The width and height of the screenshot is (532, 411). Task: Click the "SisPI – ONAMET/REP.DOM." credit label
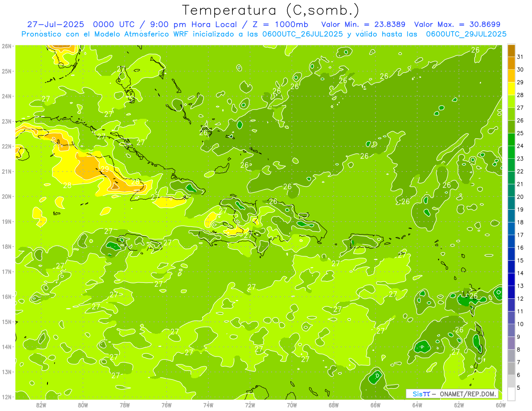click(x=453, y=394)
